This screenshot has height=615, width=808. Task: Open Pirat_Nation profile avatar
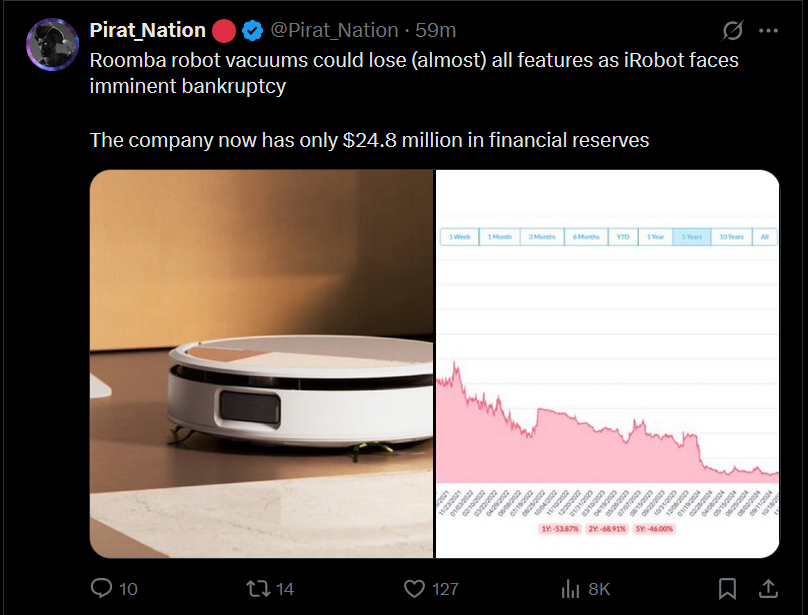52,45
